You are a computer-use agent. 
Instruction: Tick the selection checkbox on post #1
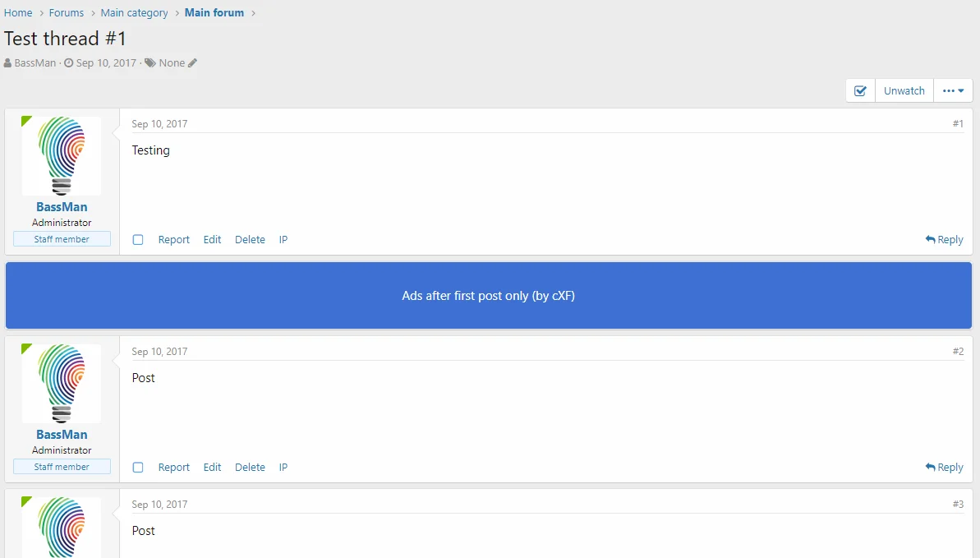(x=138, y=240)
